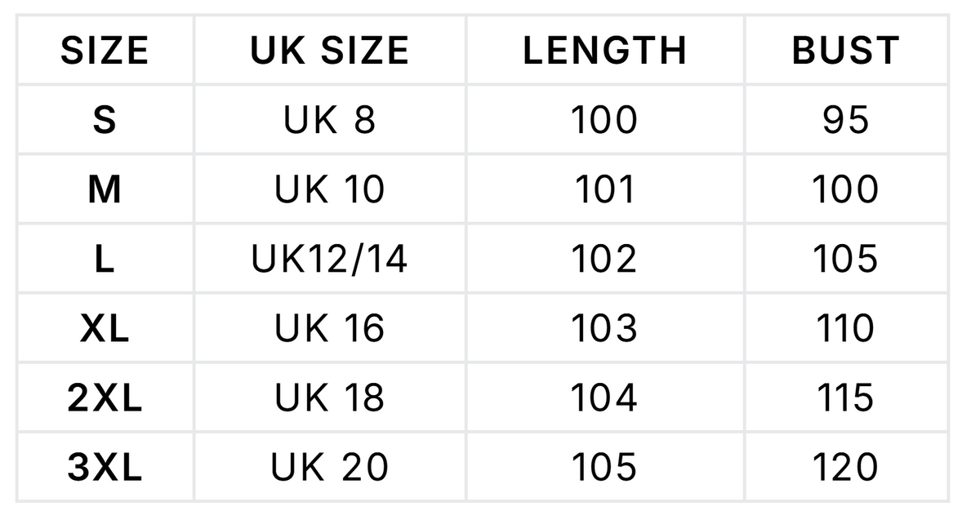Select the UK 10 cell
The image size is (980, 520).
(x=330, y=190)
